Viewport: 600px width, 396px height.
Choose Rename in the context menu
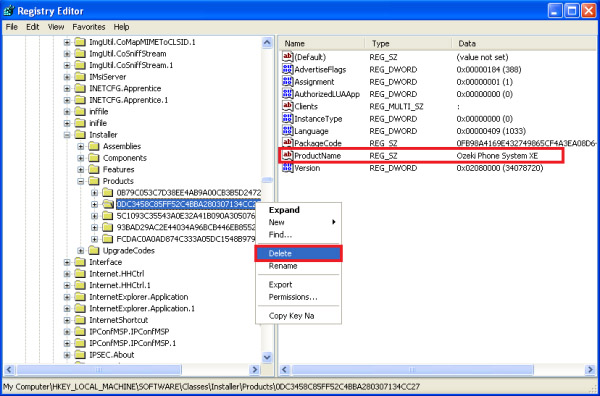tap(298, 266)
